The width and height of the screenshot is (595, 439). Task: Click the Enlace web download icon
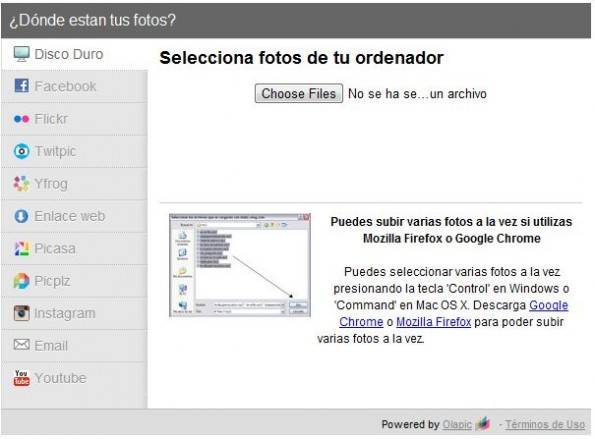[x=21, y=216]
